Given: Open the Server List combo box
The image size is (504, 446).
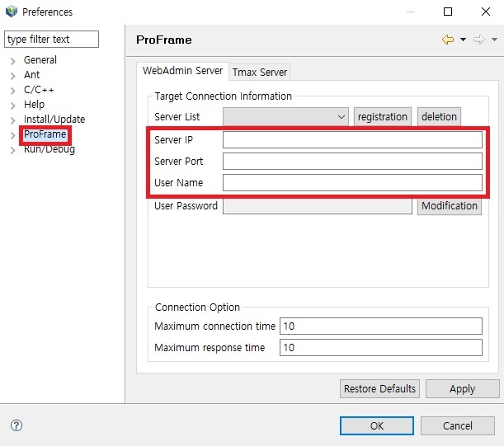Looking at the screenshot, I should click(x=286, y=117).
